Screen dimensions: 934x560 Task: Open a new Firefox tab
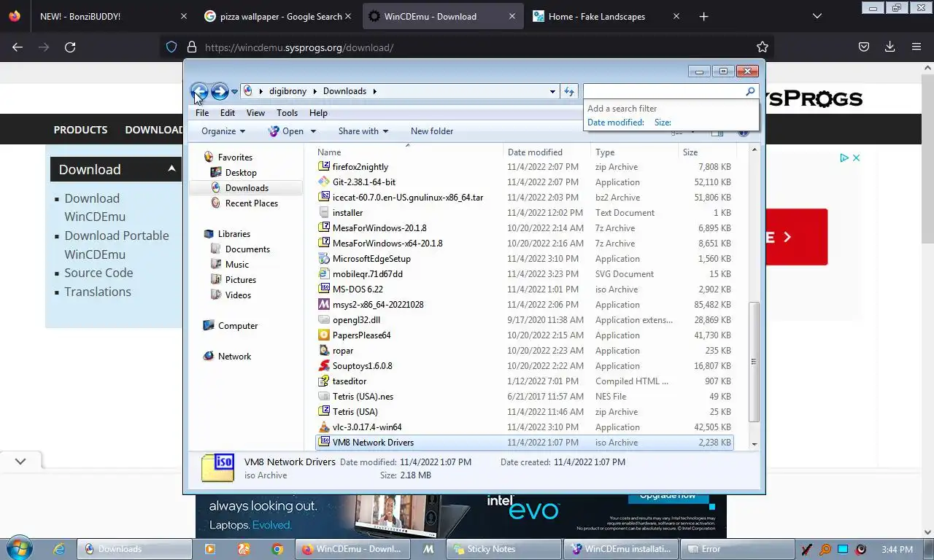coord(703,16)
